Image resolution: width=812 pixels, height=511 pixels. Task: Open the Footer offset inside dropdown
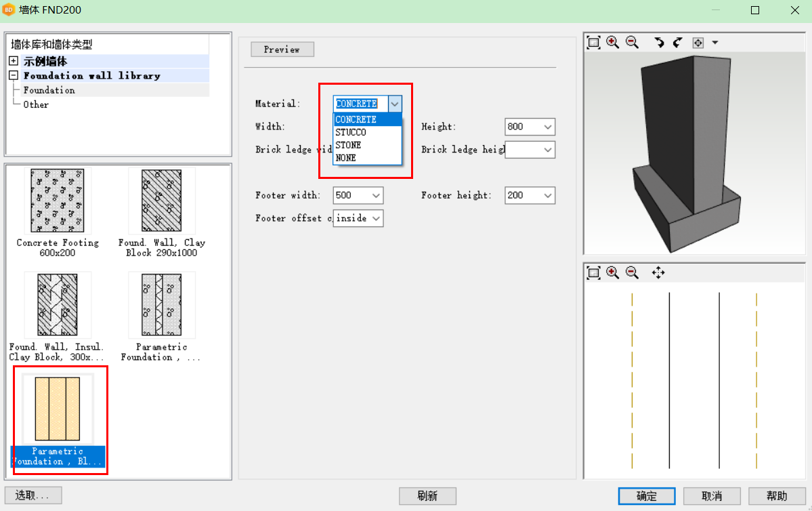(x=377, y=218)
